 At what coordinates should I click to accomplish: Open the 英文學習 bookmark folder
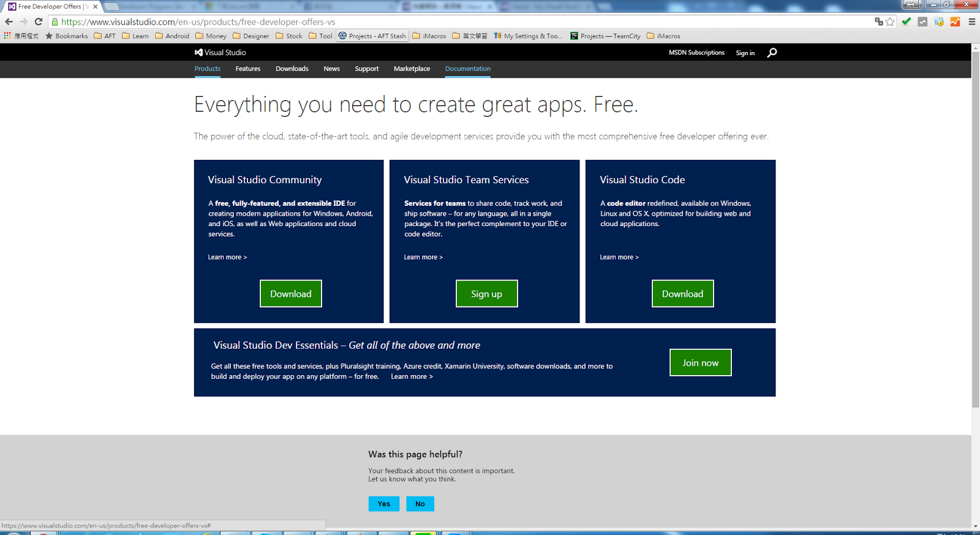tap(470, 36)
